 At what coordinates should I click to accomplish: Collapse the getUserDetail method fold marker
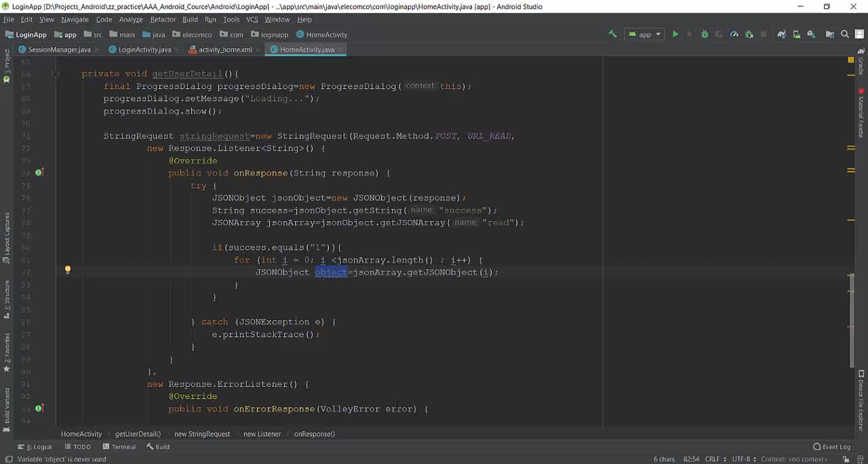pyautogui.click(x=57, y=74)
